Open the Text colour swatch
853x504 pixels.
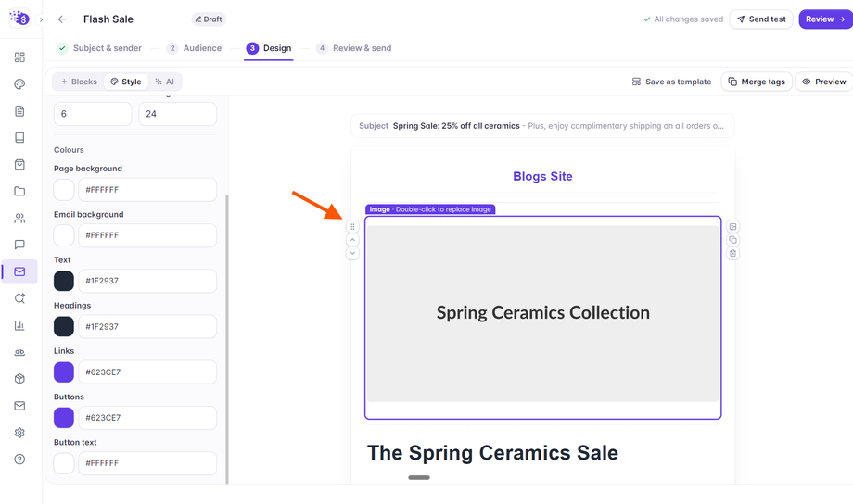[64, 281]
